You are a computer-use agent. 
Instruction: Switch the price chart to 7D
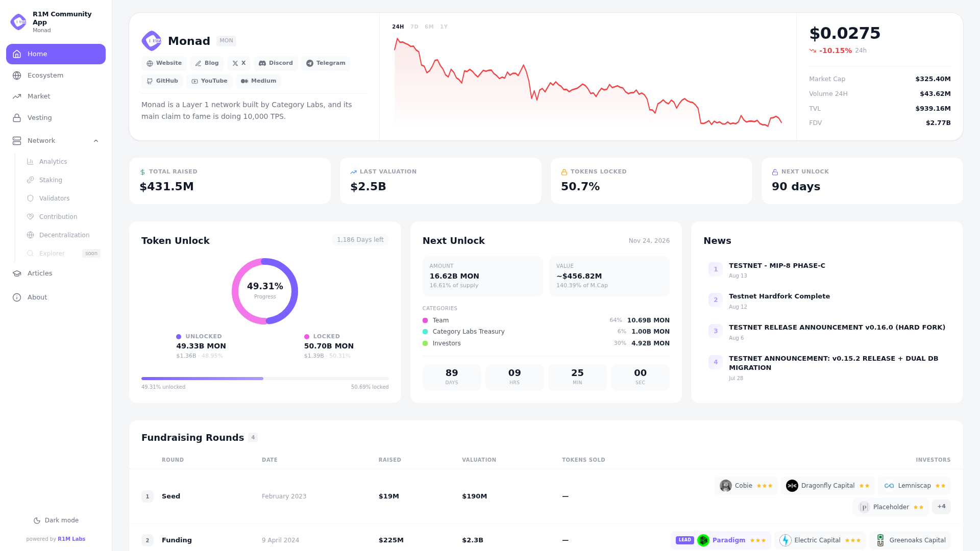(414, 27)
